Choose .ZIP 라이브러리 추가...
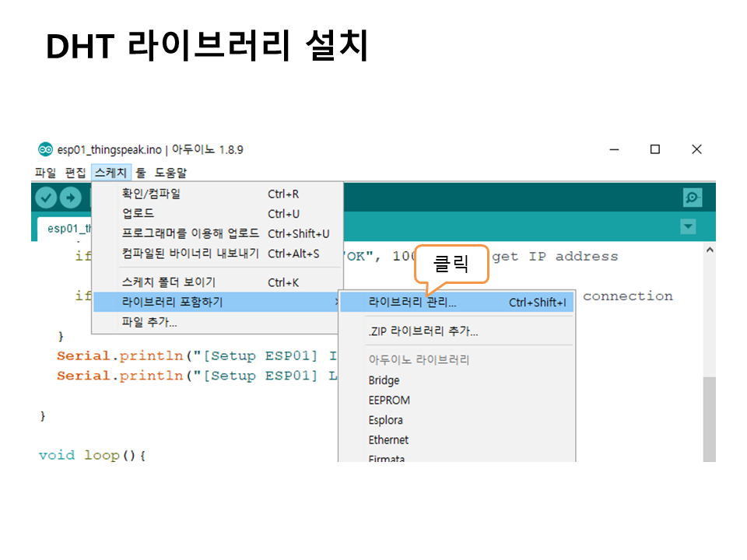This screenshot has height=560, width=747. pos(457,331)
